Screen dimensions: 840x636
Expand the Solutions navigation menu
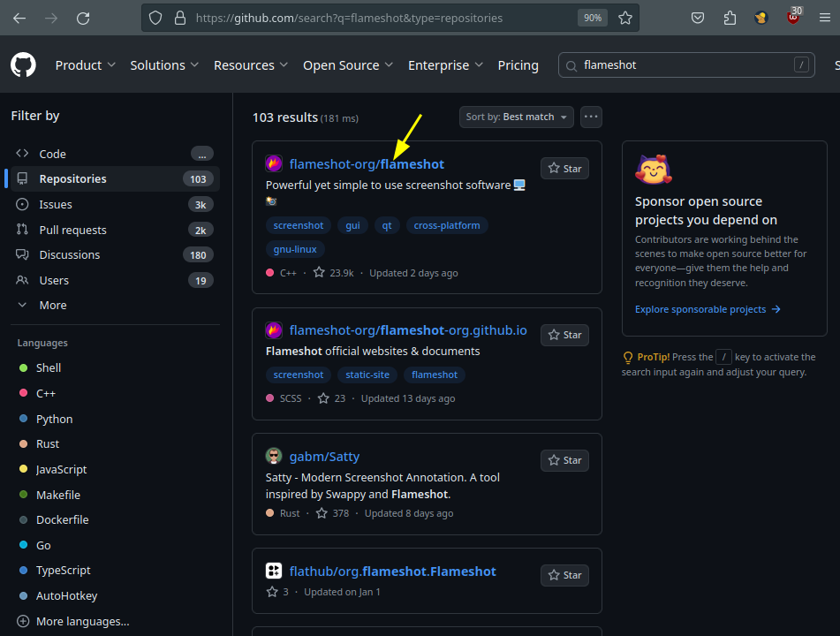(x=164, y=65)
